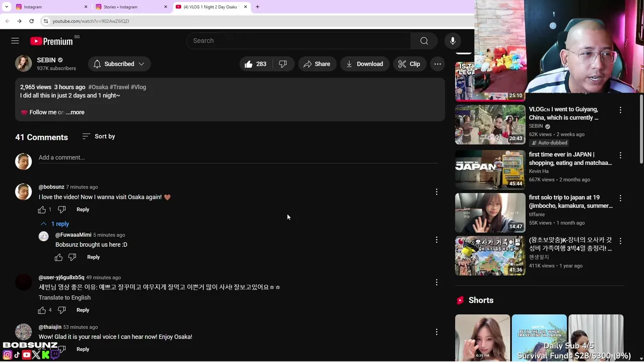The image size is (644, 362).
Task: Open the 41:36 Osaka family trip thumbnail
Action: point(490,256)
